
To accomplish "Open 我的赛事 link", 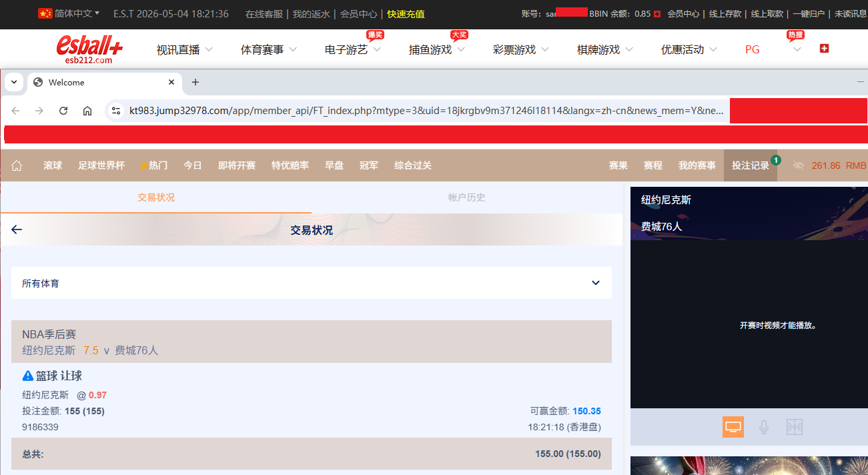I will (697, 165).
